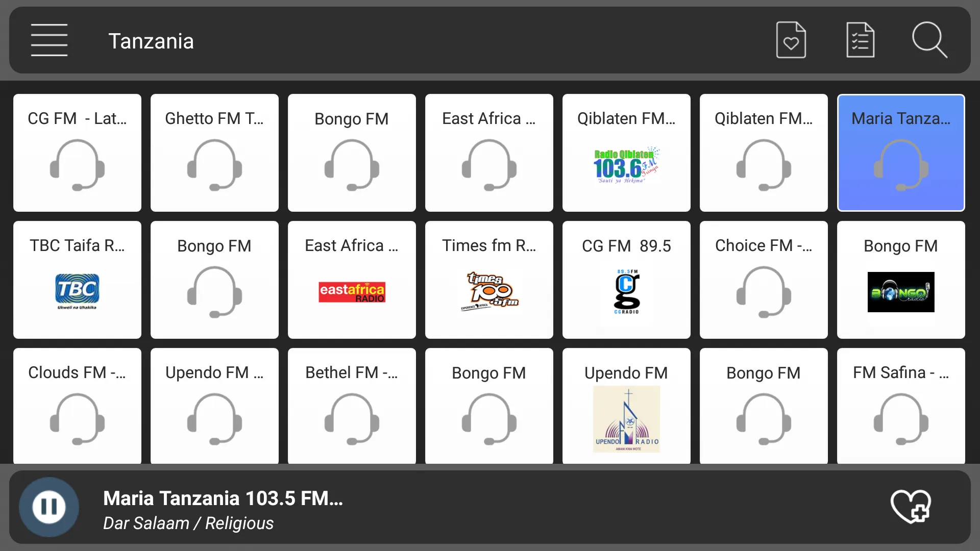Select Bongo FM with visible logo

(x=900, y=279)
